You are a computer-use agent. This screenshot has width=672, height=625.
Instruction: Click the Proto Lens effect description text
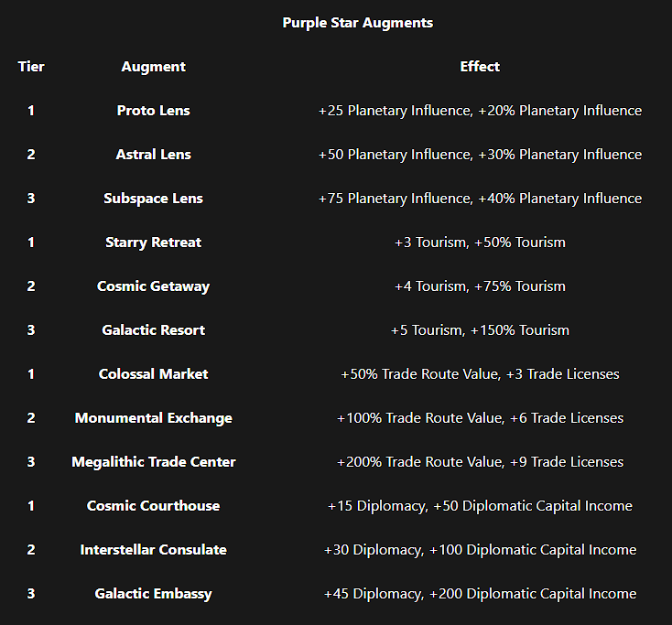pyautogui.click(x=480, y=111)
